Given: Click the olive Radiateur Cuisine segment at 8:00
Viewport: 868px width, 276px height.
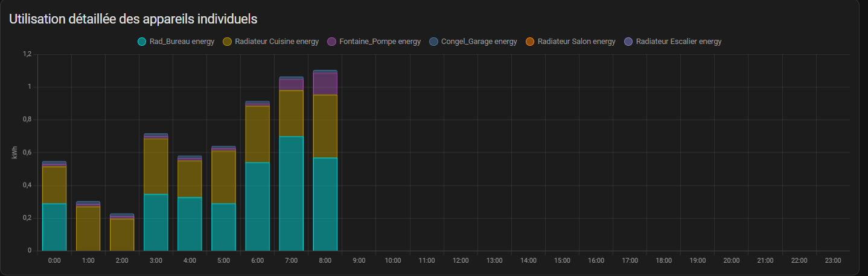Looking at the screenshot, I should [325, 126].
